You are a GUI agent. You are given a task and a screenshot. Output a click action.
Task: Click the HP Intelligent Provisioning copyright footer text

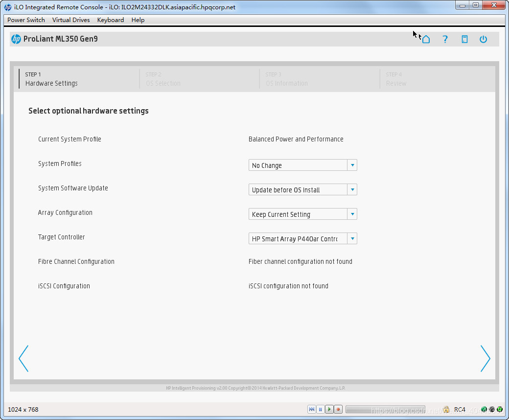point(255,388)
